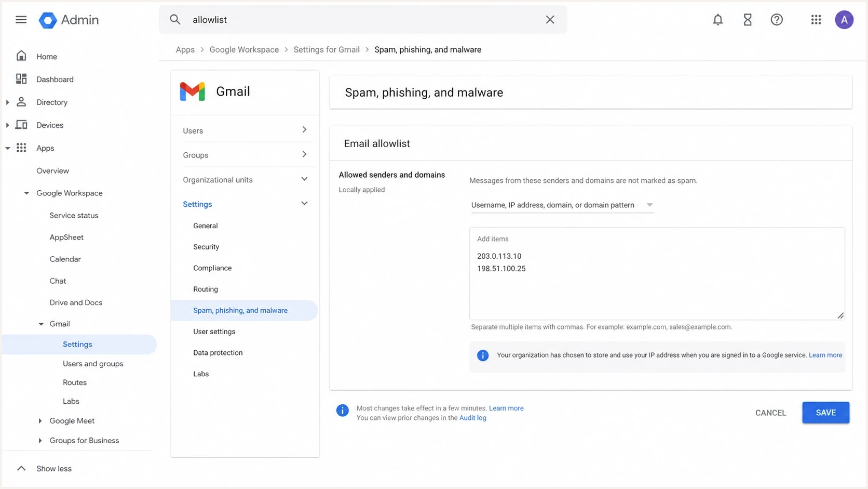Open the Google apps grid
Screen dimensions: 868x489
point(816,20)
